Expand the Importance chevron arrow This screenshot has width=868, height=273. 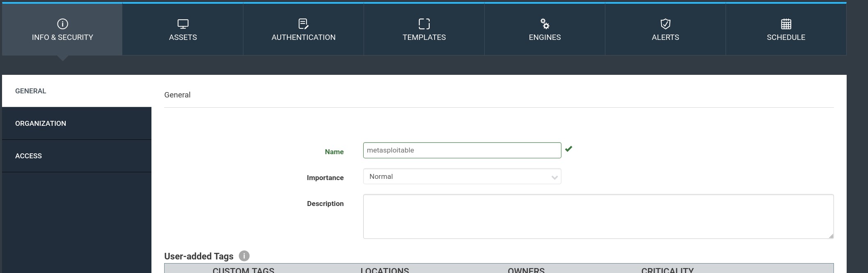(554, 178)
